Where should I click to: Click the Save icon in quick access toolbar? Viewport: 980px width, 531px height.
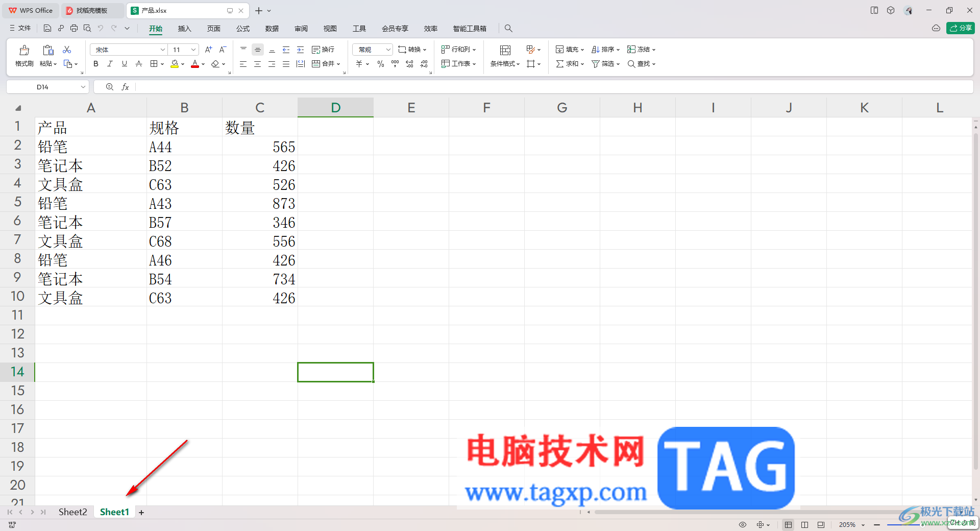click(47, 28)
